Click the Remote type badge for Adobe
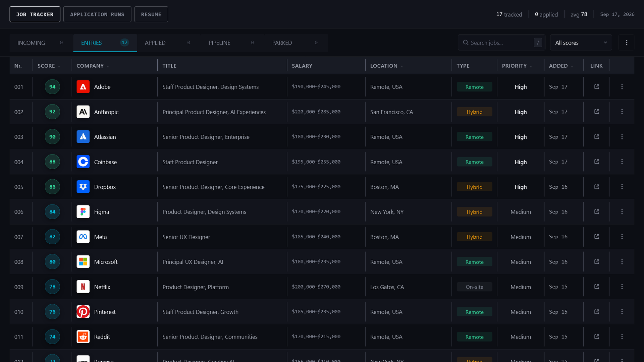Viewport: 644px width, 362px height. pos(474,87)
